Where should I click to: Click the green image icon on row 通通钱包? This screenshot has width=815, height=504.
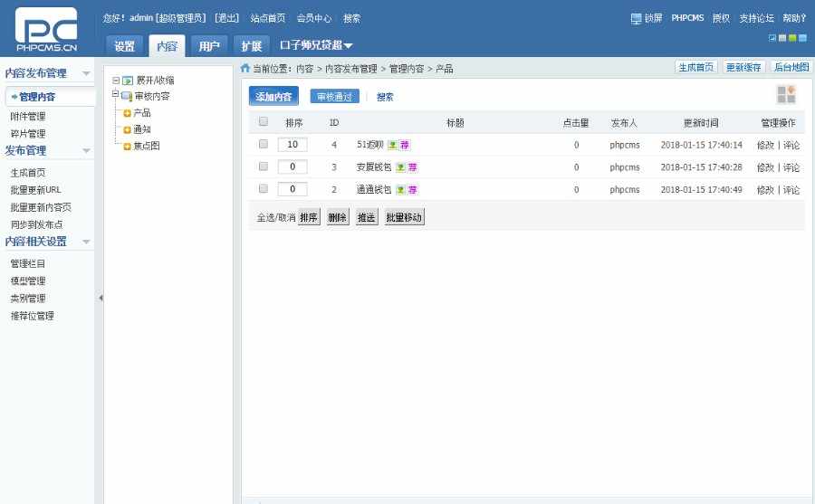(401, 190)
